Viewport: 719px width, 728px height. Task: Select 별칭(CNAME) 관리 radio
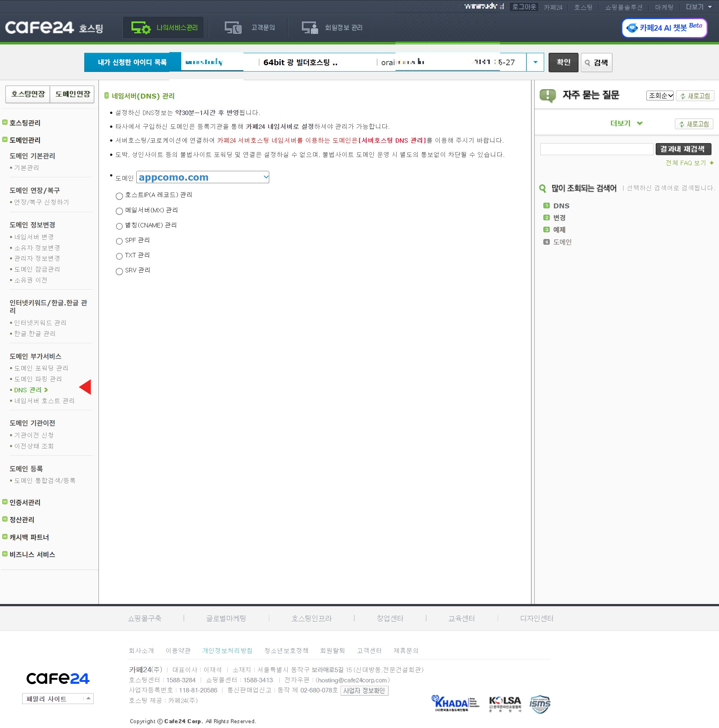(119, 226)
